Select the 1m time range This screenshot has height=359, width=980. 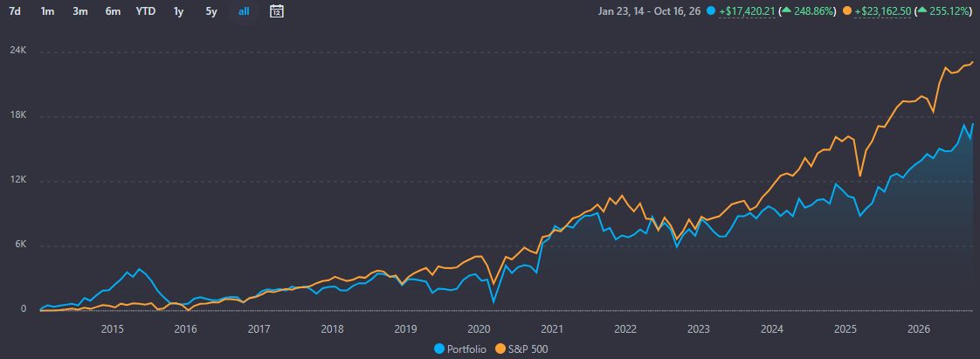pos(47,11)
